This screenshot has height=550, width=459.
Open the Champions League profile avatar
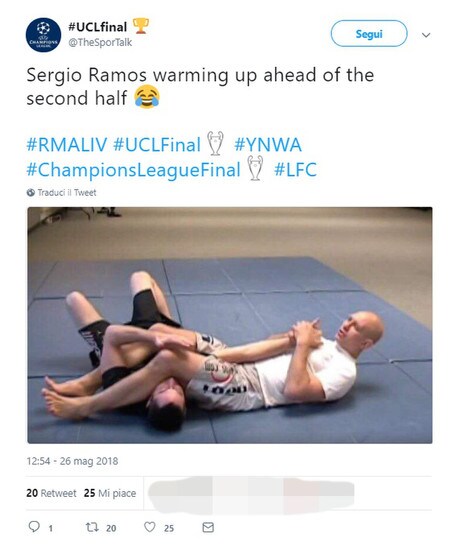pos(43,35)
